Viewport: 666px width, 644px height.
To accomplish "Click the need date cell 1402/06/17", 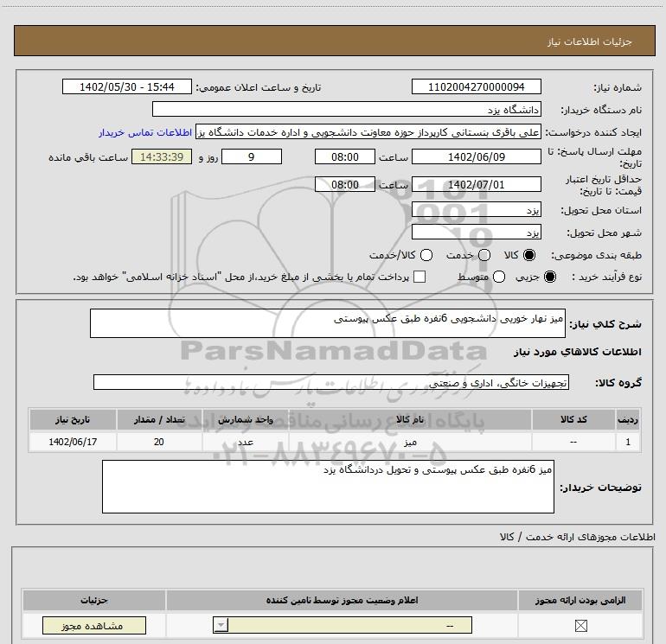I will (73, 442).
